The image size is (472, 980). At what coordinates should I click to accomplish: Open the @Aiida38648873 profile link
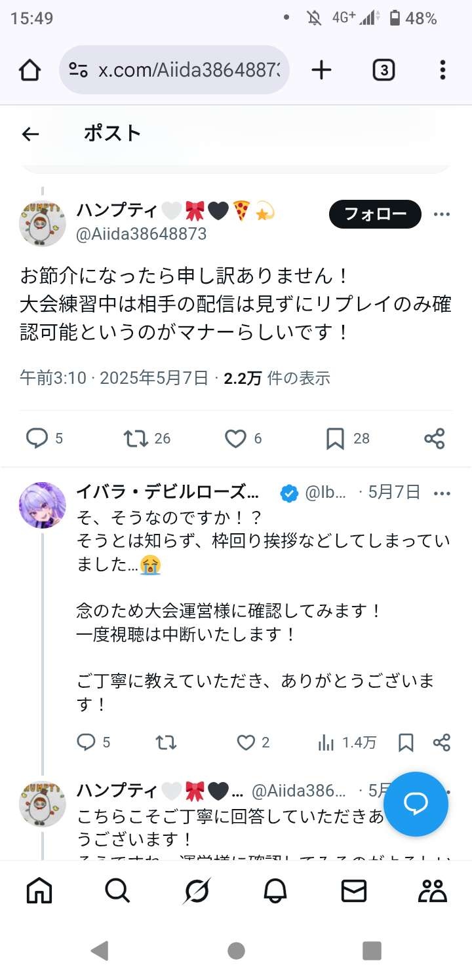tap(142, 234)
